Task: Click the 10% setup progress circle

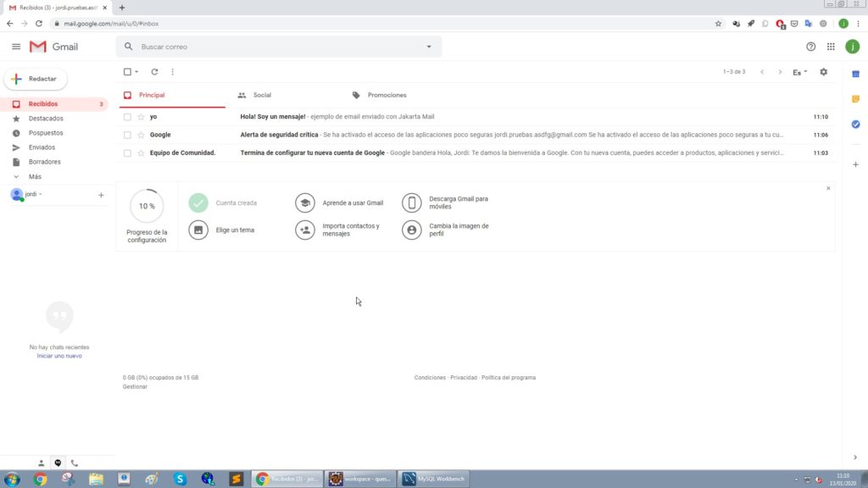Action: point(146,206)
